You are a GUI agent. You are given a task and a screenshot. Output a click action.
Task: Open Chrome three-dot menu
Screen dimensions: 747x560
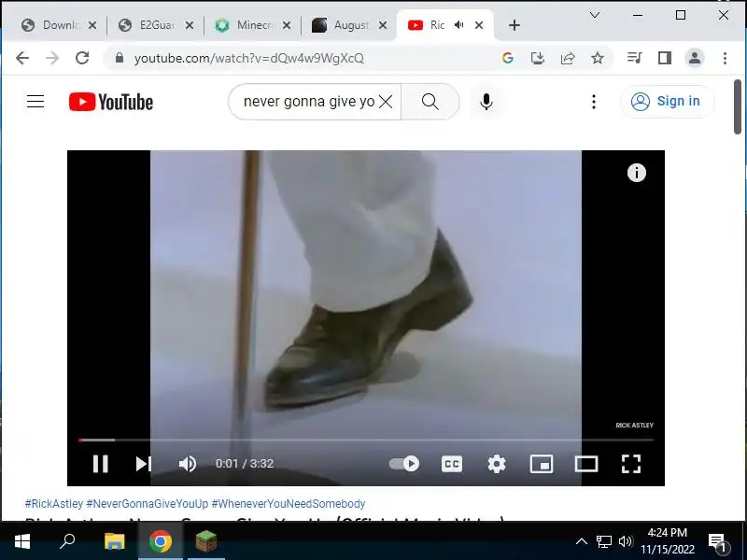click(725, 58)
